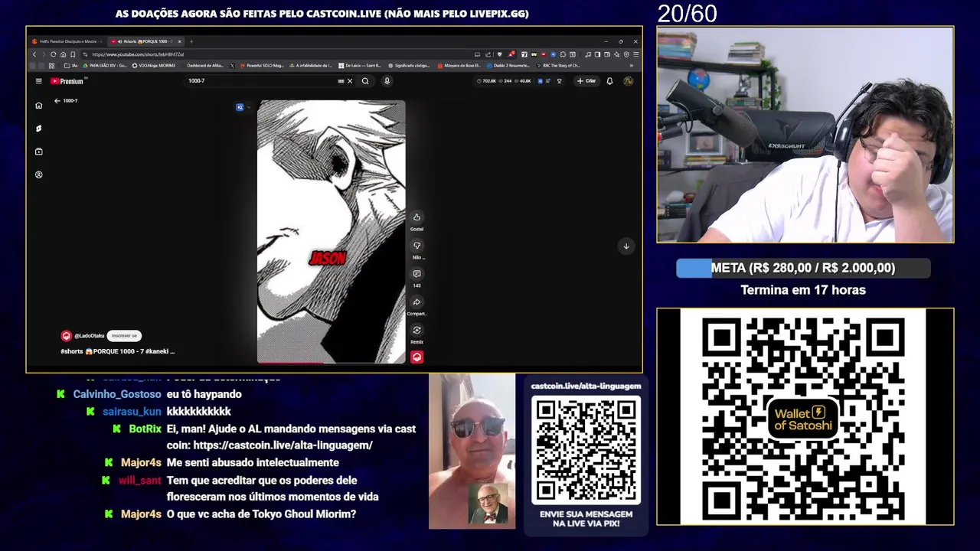
Task: Click the YouTube Premium logo
Action: point(67,81)
